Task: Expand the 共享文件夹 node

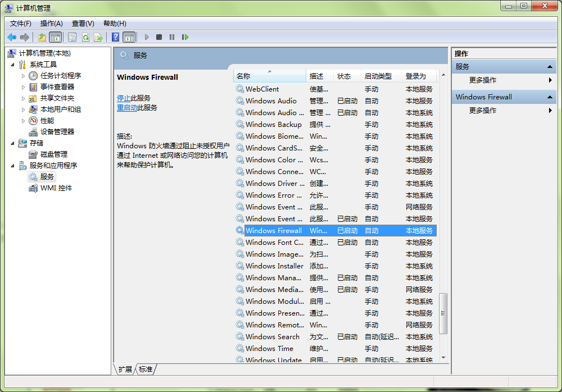Action: coord(23,98)
